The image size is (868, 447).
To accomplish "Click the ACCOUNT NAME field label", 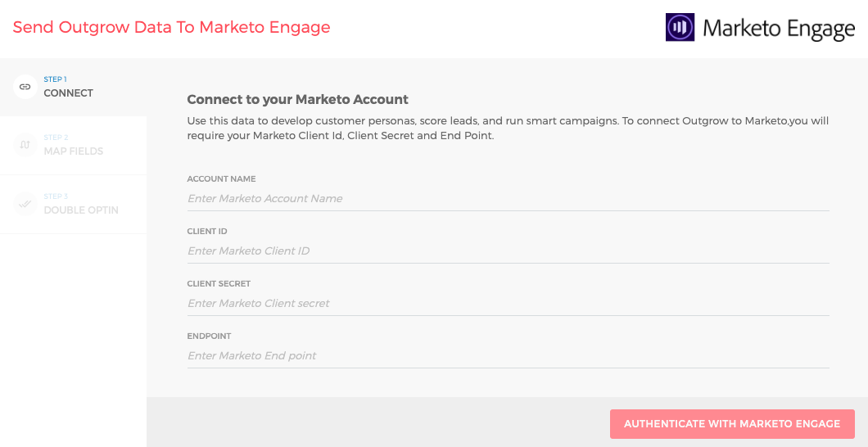I will click(x=221, y=178).
